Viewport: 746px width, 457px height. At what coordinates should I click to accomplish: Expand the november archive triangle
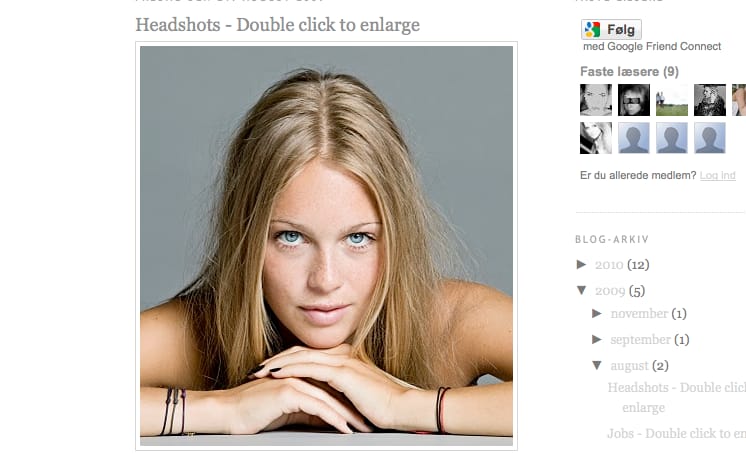[x=597, y=313]
